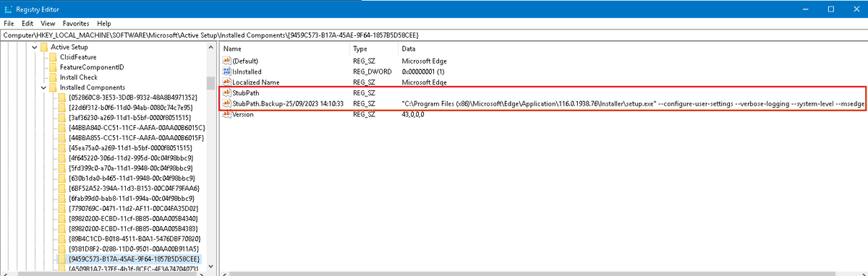Select key {9381D8F2-0288-11D0-9501-00AA00B911A5}
The height and width of the screenshot is (276, 868).
click(134, 249)
